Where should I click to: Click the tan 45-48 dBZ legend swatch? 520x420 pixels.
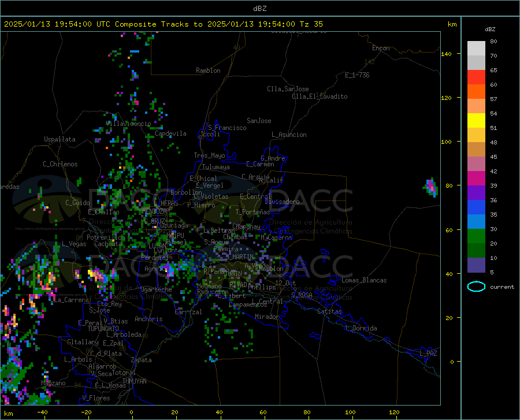pos(476,150)
